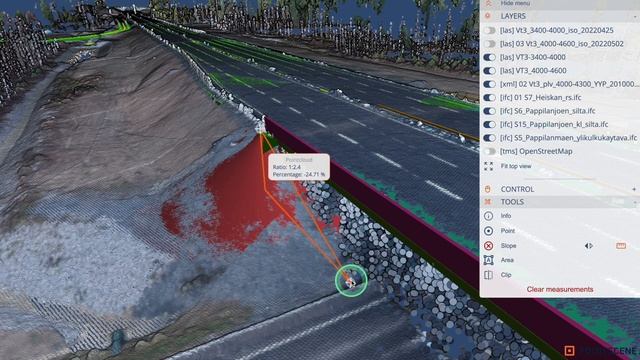Click the slope direction arrows icon
Image resolution: width=640 pixels, height=360 pixels.
tap(589, 246)
